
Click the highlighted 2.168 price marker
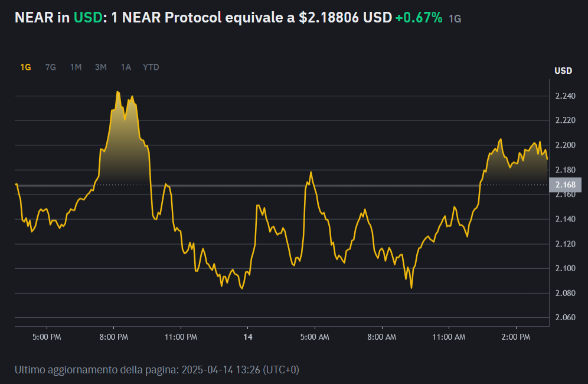(x=566, y=185)
